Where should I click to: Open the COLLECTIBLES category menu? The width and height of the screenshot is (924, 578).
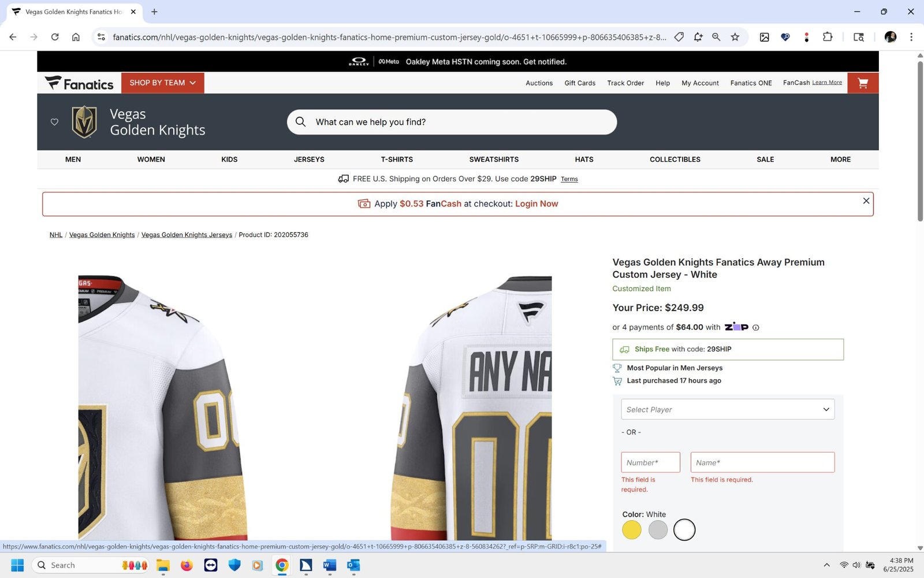click(x=675, y=160)
